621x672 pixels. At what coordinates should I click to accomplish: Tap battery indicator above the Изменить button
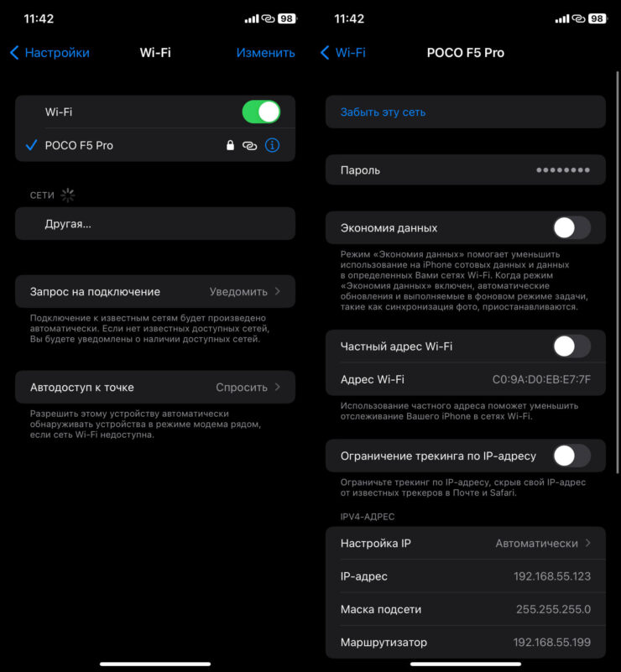pos(286,18)
